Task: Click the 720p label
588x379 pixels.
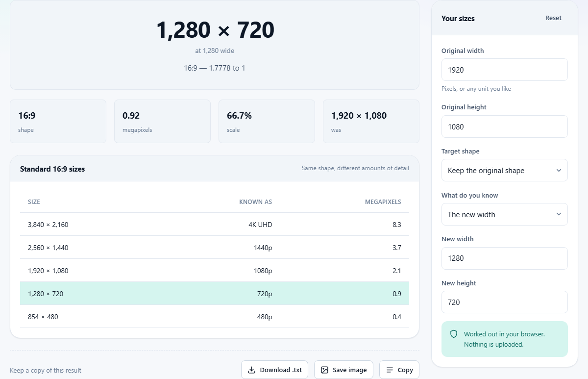Action: [x=265, y=294]
